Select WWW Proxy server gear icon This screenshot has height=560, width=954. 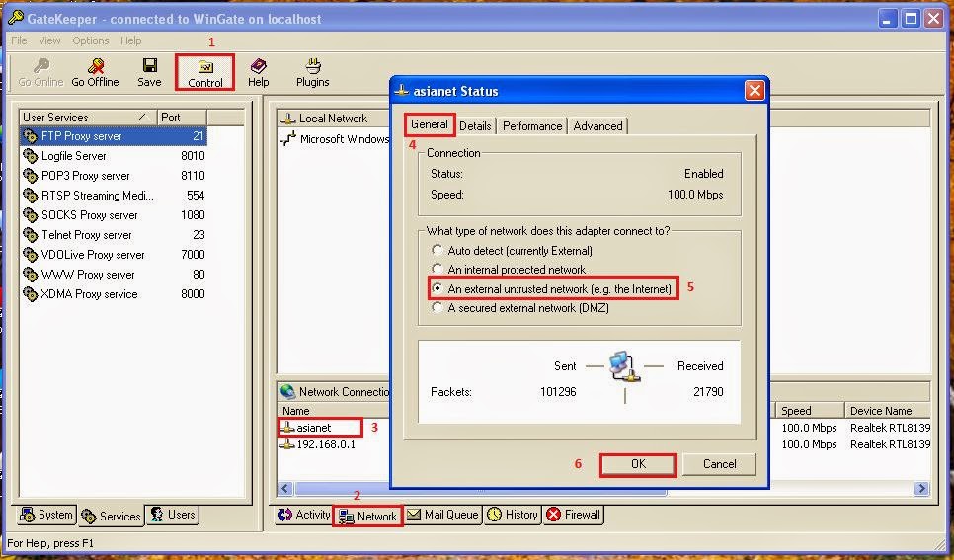coord(31,275)
